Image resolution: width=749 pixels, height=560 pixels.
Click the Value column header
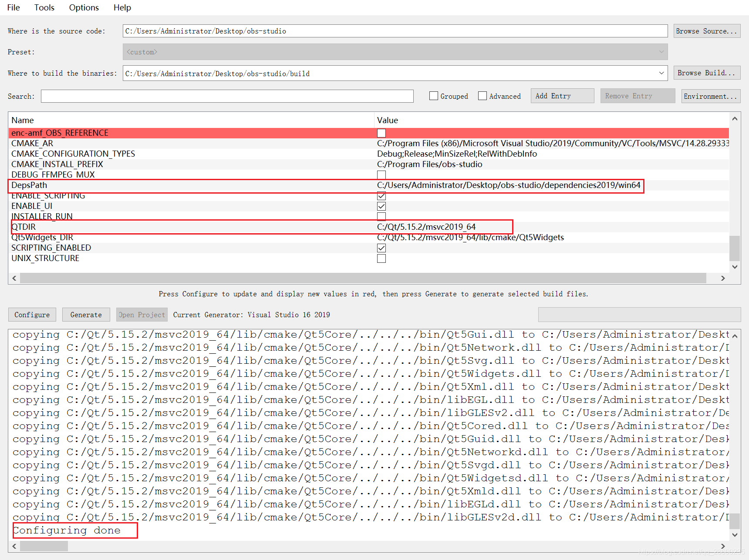pos(552,120)
